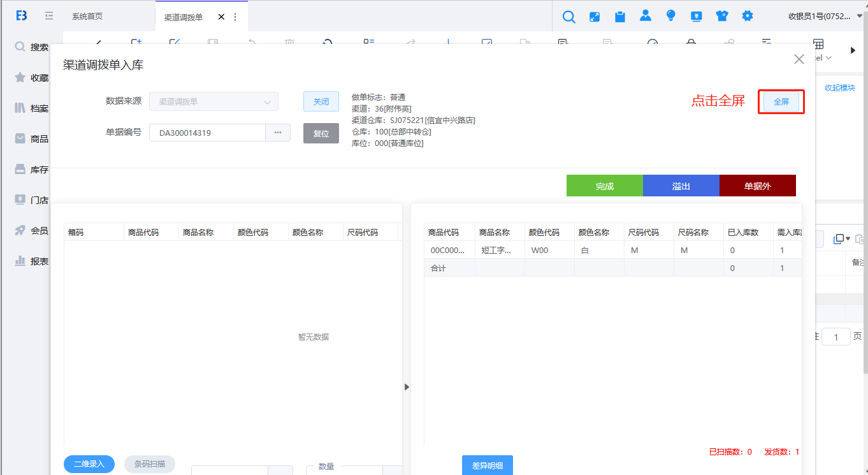Collapse the left panel with the splitter arrow
868x475 pixels.
(407, 387)
